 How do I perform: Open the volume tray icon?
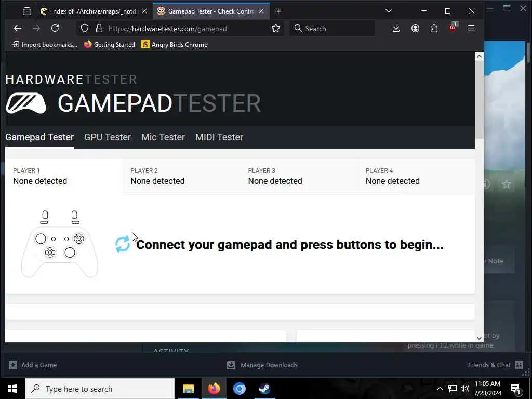(465, 389)
